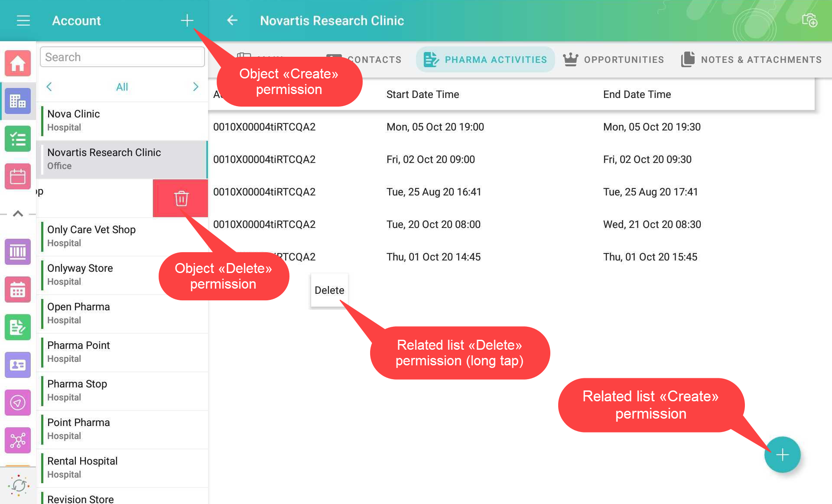This screenshot has height=504, width=832.
Task: Go to next list filter with right chevron
Action: pos(195,87)
